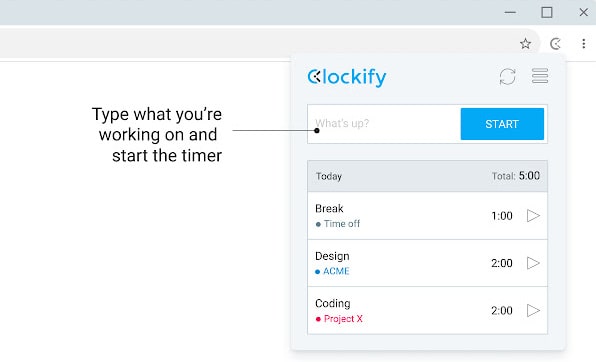Resume timer for Design entry

[x=533, y=263]
